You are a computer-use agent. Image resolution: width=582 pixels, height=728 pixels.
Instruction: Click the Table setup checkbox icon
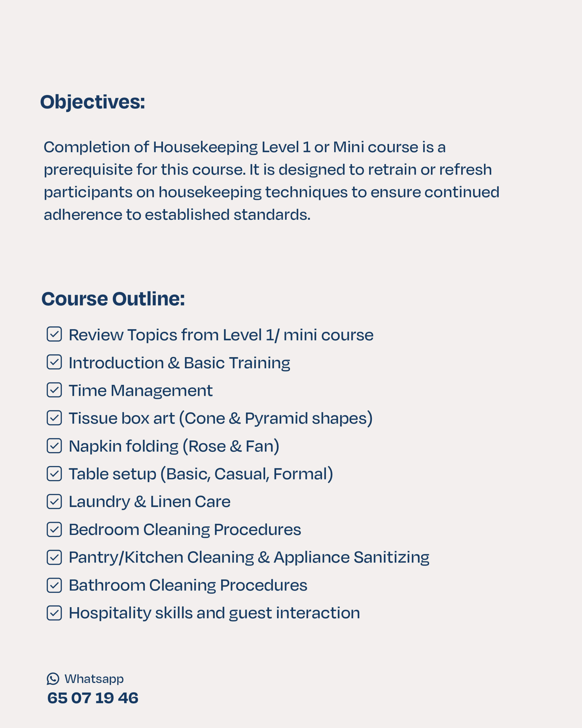54,473
